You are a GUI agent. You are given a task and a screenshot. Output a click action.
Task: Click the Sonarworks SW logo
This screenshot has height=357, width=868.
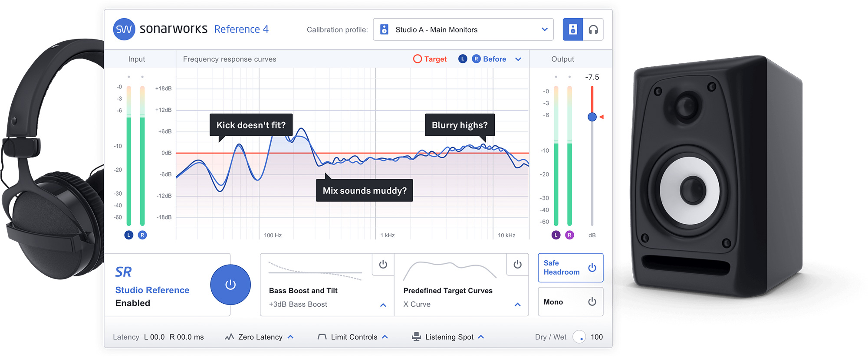coord(124,29)
